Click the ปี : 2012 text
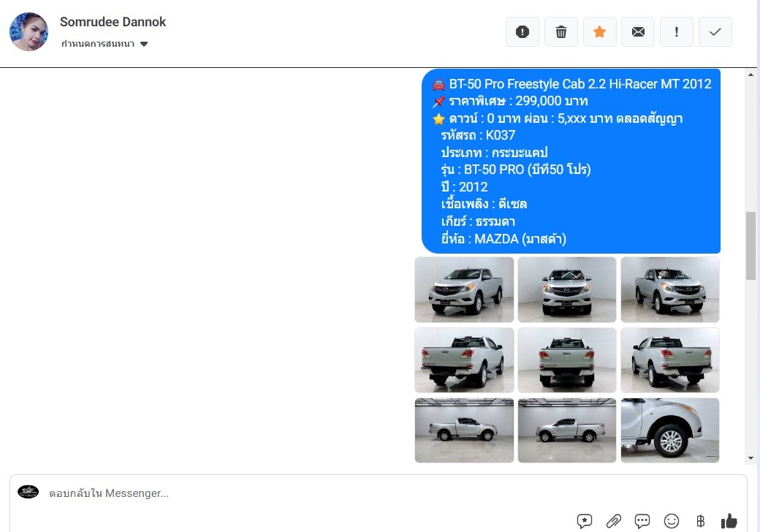This screenshot has height=532, width=760. pos(464,187)
